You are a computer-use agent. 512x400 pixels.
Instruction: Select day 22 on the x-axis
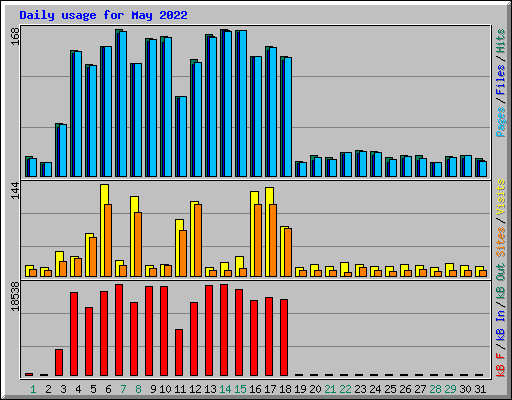[x=345, y=389]
